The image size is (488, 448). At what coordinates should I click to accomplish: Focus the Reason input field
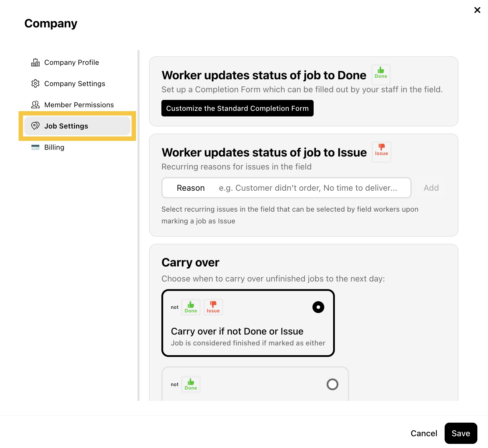click(x=286, y=188)
